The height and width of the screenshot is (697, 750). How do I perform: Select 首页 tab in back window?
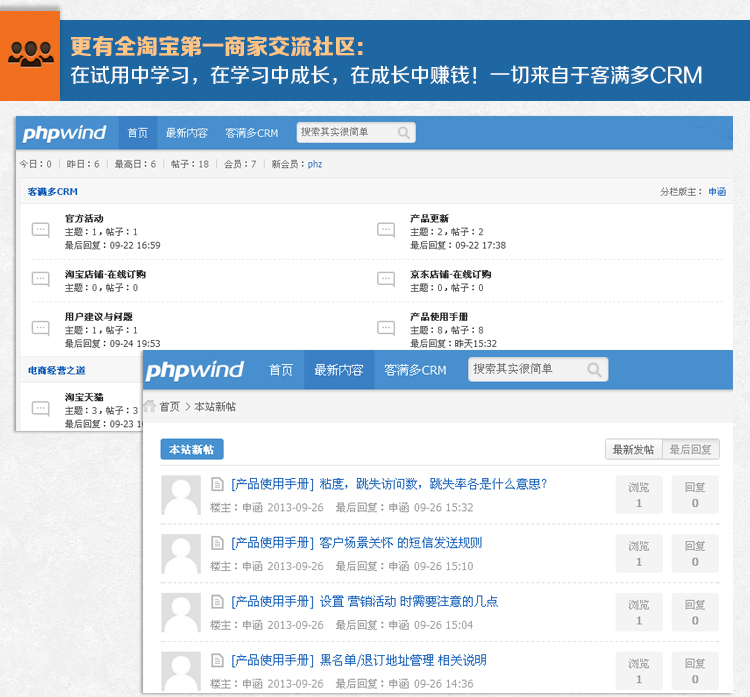(x=138, y=133)
